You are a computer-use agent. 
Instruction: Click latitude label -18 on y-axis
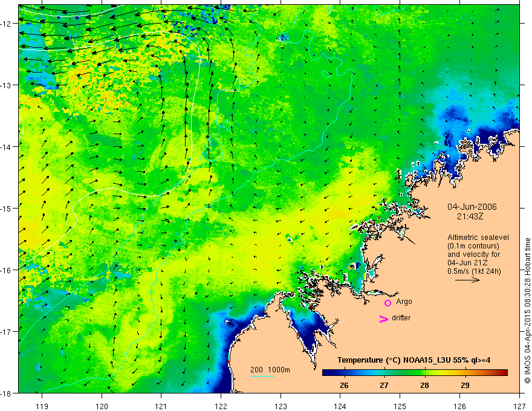click(x=6, y=393)
